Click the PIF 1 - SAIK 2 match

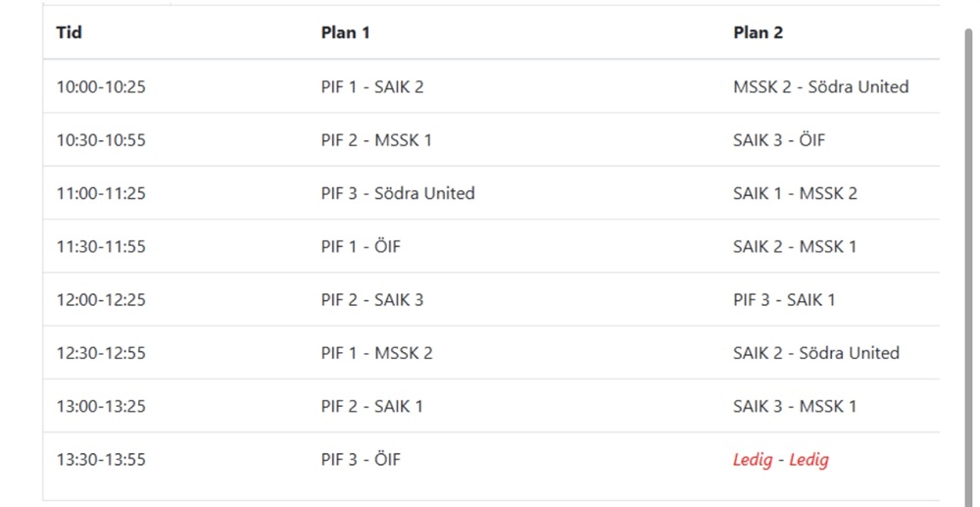coord(372,87)
